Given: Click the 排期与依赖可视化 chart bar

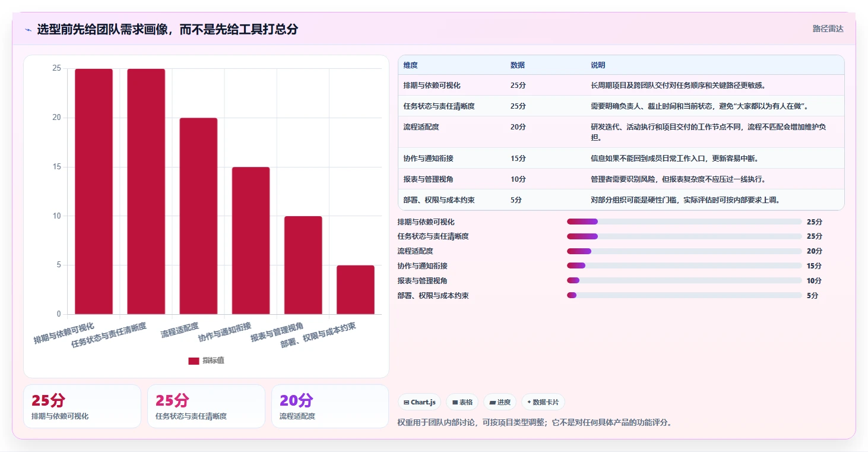Looking at the screenshot, I should (x=94, y=191).
